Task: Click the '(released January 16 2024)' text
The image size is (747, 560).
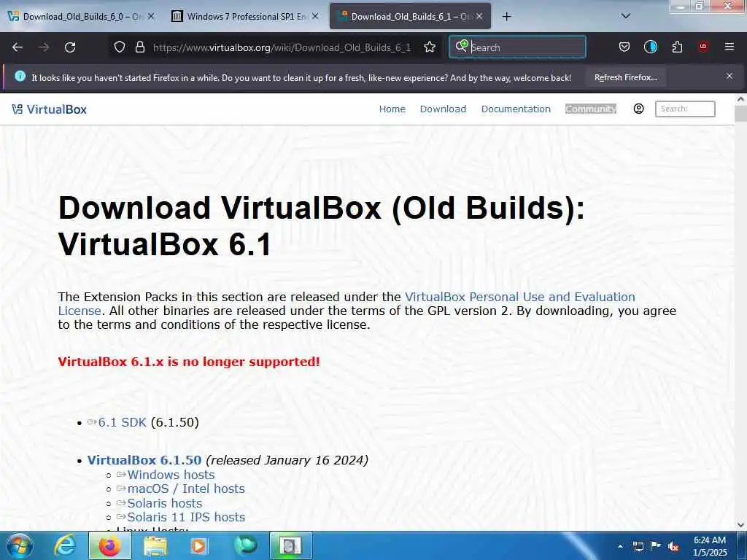Action: point(287,461)
